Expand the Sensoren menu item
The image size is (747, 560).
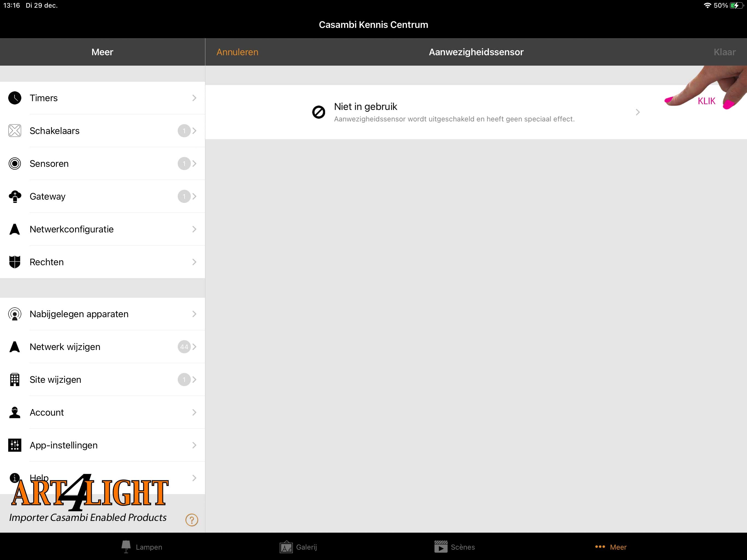tap(102, 164)
